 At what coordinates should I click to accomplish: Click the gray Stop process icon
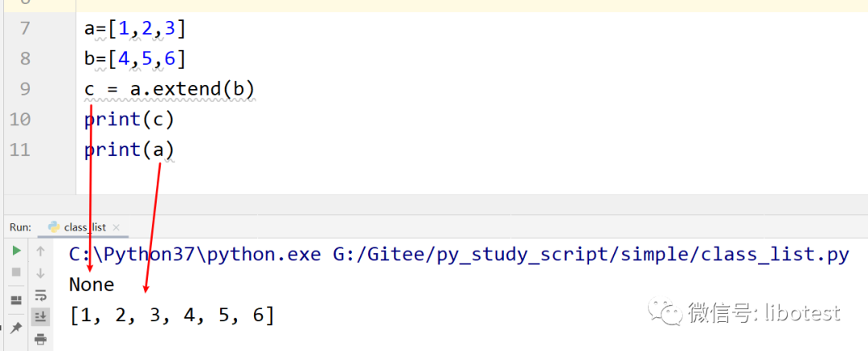(16, 273)
